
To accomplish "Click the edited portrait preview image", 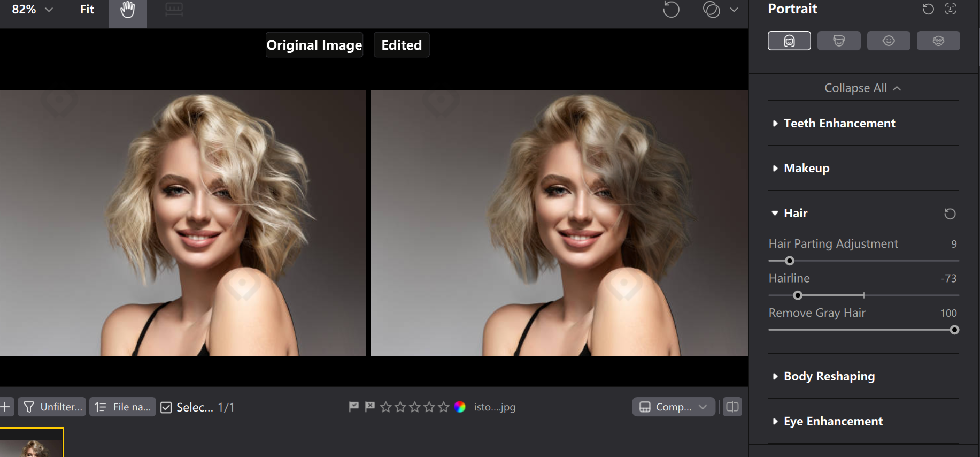I will click(x=559, y=223).
